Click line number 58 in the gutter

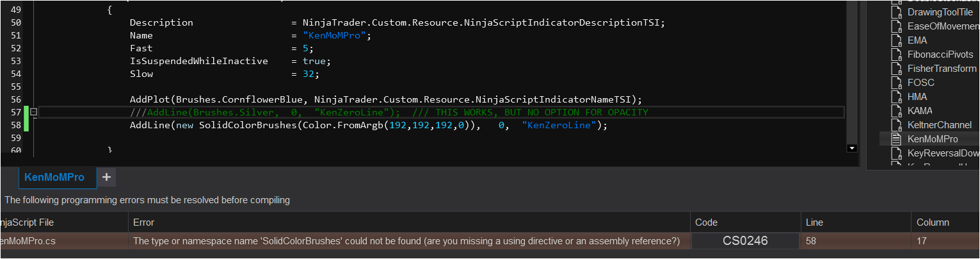coord(16,125)
